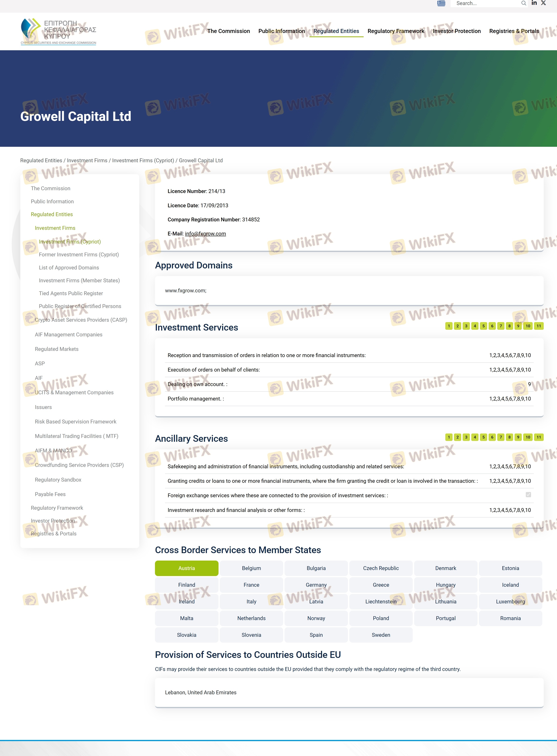Click inside the Search input field
The width and height of the screenshot is (557, 756).
[x=486, y=3]
